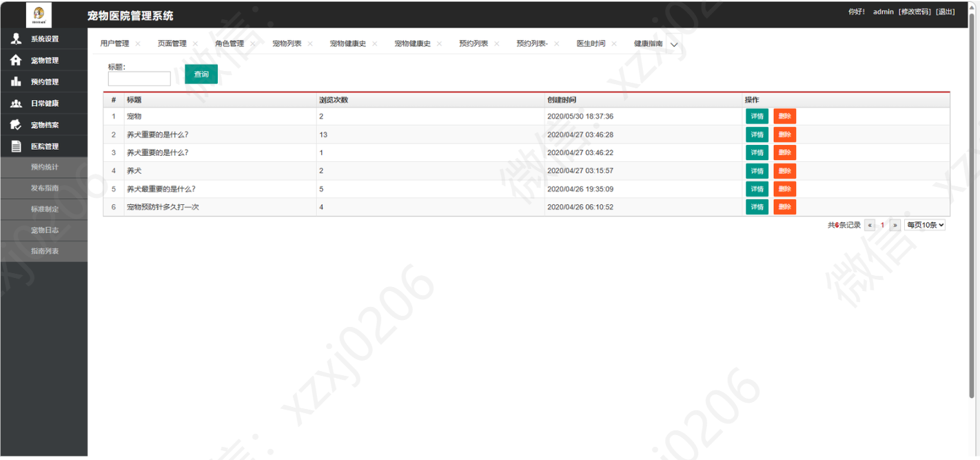Switch to the 用户管理 tab
Image resolution: width=980 pixels, height=460 pixels.
(x=114, y=43)
